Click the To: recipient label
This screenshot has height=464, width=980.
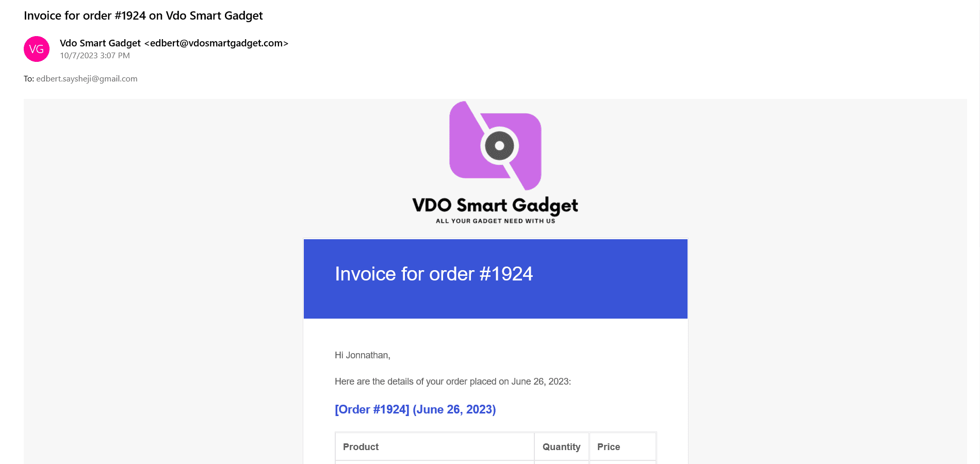[x=29, y=79]
